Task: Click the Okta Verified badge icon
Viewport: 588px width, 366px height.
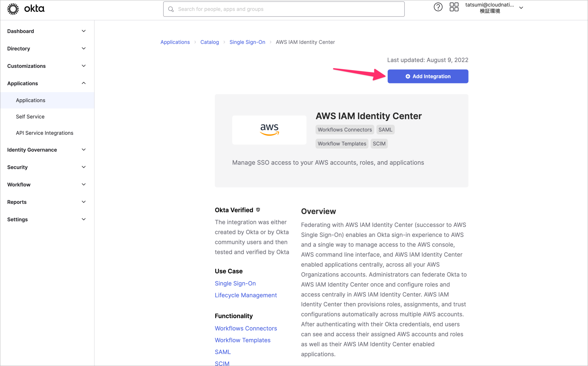Action: tap(258, 210)
